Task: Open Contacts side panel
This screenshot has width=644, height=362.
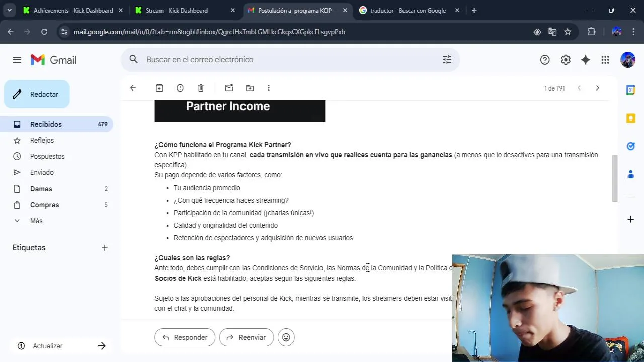Action: [630, 174]
